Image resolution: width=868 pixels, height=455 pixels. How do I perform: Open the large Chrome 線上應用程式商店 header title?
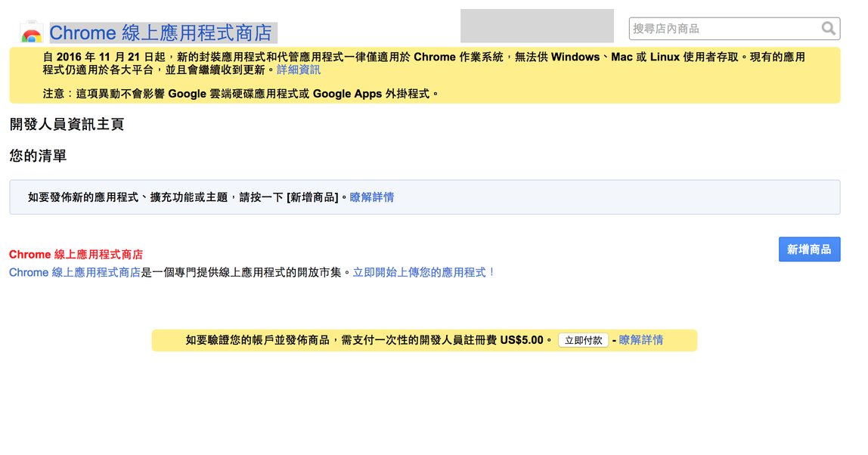tap(160, 33)
